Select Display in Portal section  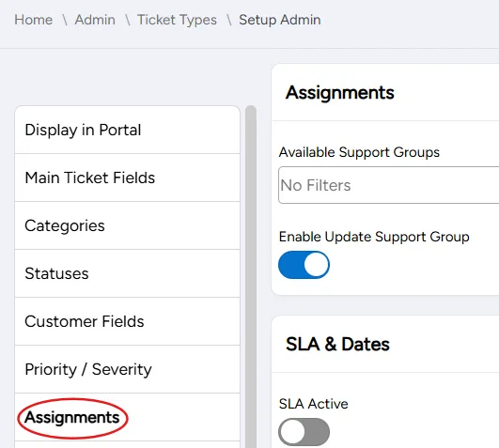tap(127, 130)
